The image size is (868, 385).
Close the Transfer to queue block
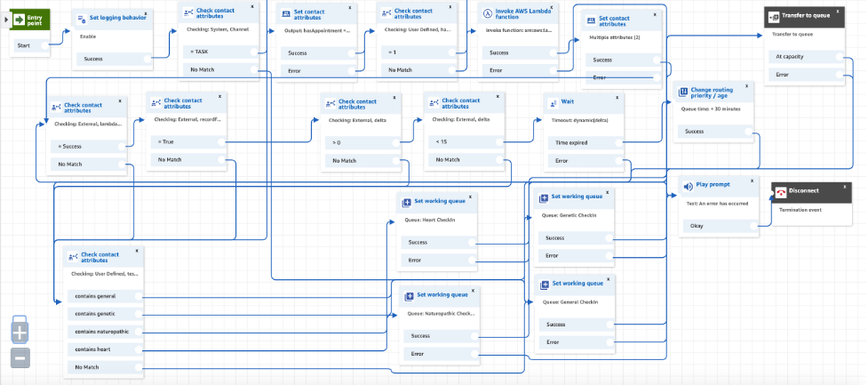838,11
